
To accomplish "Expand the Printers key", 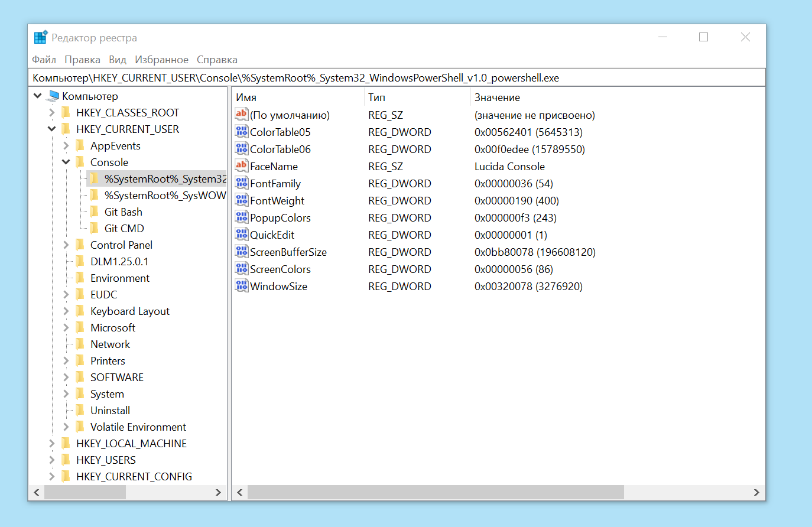I will click(x=66, y=360).
